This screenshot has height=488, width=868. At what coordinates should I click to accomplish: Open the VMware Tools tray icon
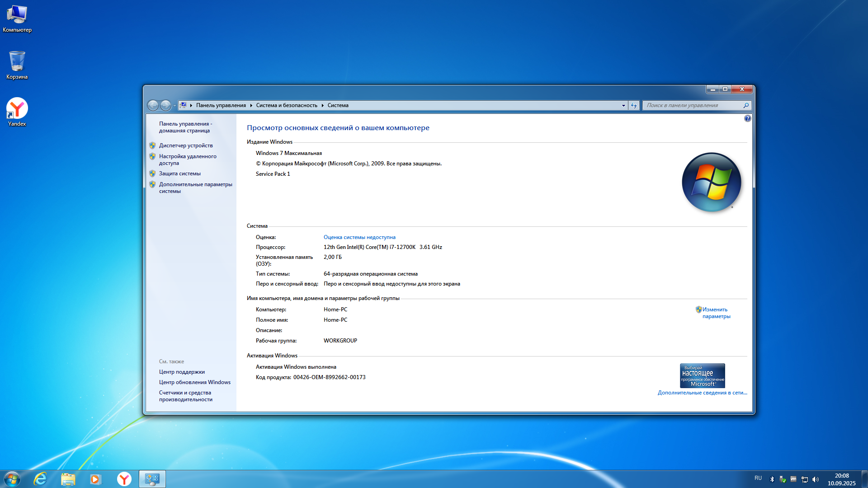point(793,479)
